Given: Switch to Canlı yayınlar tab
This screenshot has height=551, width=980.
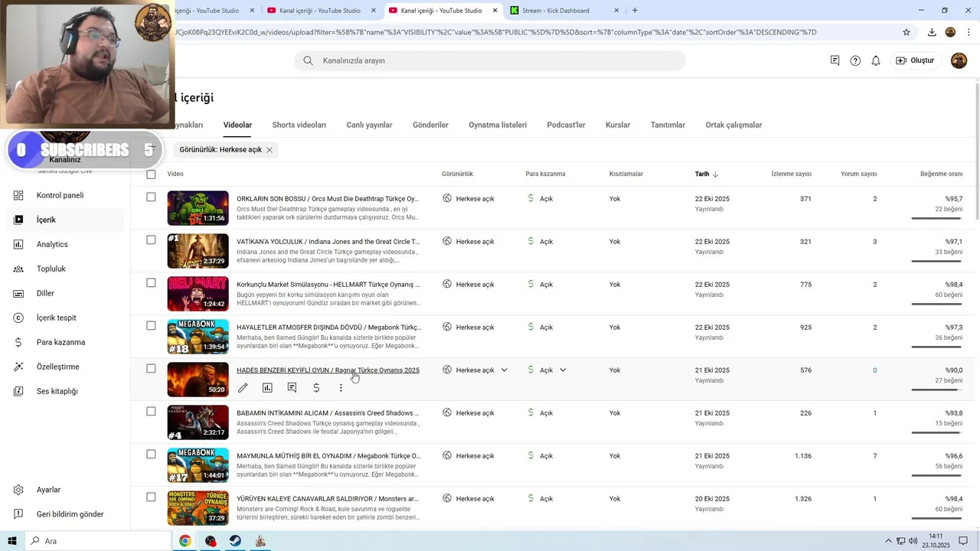Looking at the screenshot, I should [x=369, y=125].
